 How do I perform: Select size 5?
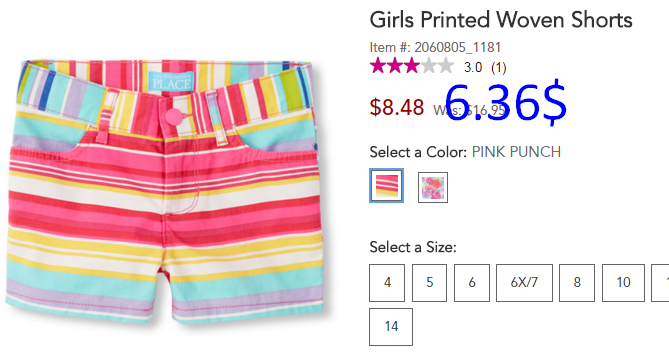[429, 283]
